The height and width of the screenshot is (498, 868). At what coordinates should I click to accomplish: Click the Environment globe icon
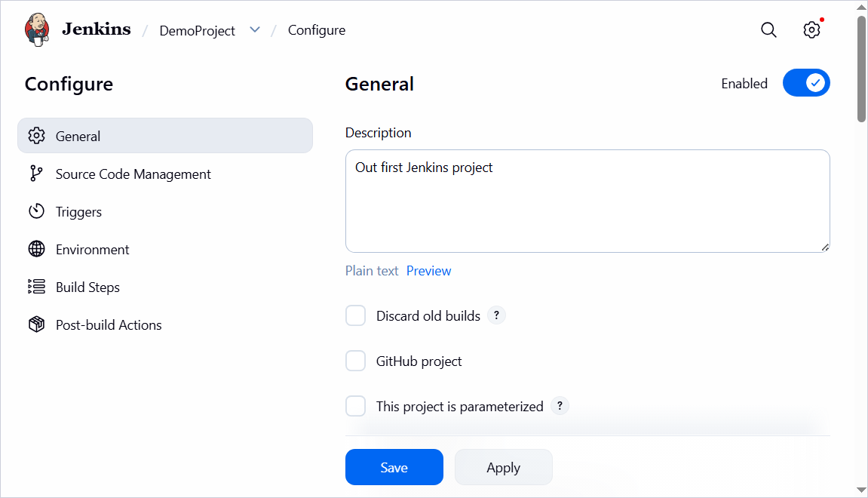coord(36,249)
